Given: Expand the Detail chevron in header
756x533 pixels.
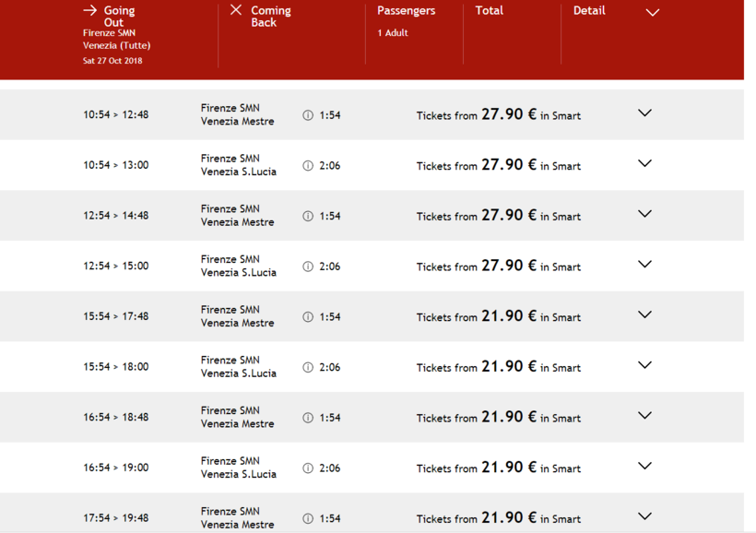Looking at the screenshot, I should click(653, 13).
